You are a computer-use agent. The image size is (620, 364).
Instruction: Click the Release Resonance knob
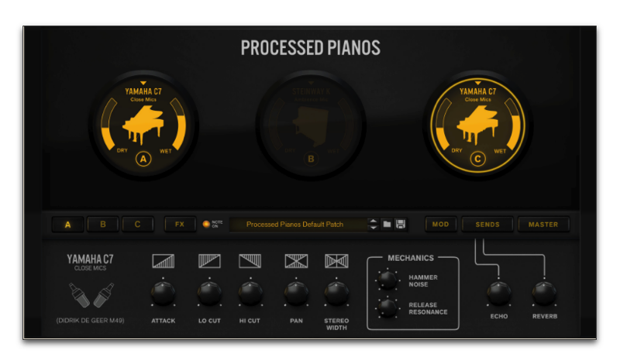point(387,307)
